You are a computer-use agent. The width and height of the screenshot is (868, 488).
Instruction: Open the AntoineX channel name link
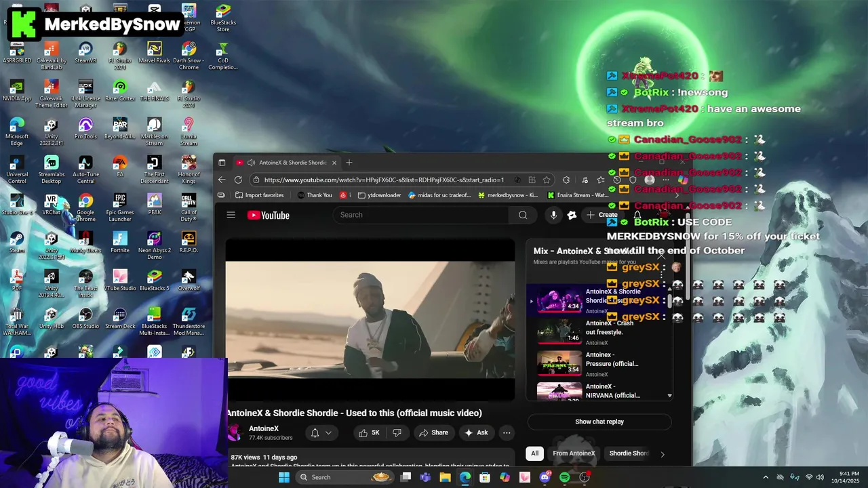(264, 428)
